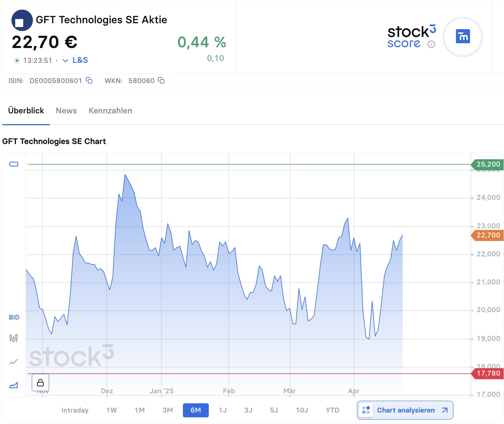Click the Apr label on time axis
Viewport: 504px width, 424px height.
coord(354,391)
